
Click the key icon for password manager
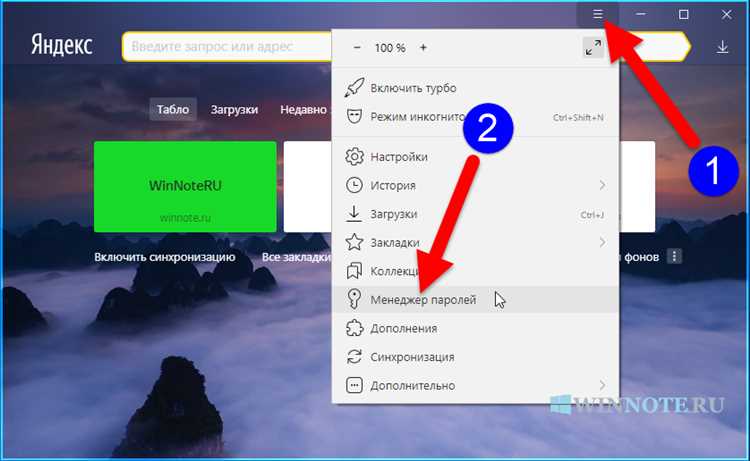pyautogui.click(x=354, y=299)
